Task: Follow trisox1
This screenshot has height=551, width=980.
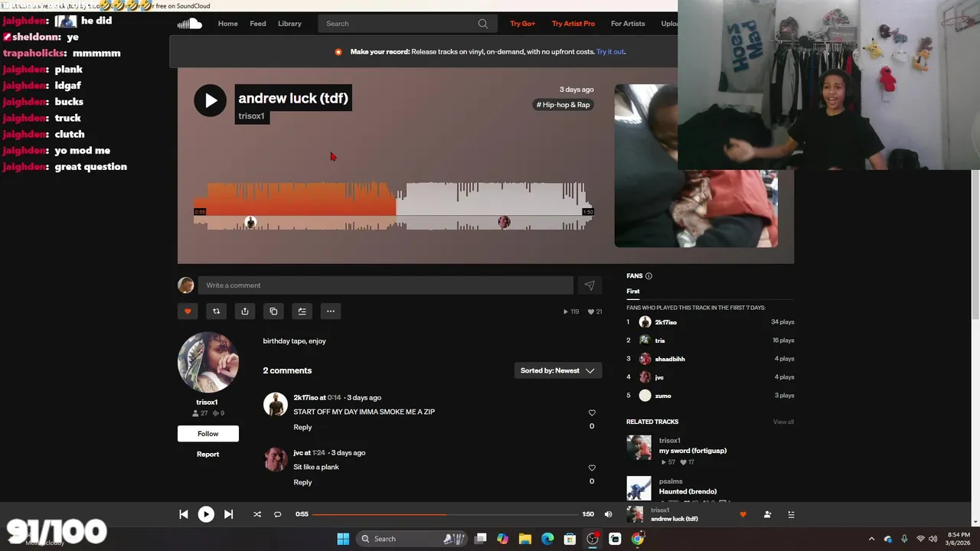Action: coord(208,434)
